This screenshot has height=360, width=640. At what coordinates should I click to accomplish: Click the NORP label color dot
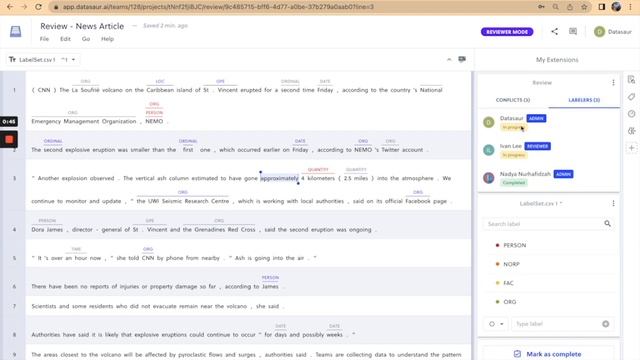497,264
